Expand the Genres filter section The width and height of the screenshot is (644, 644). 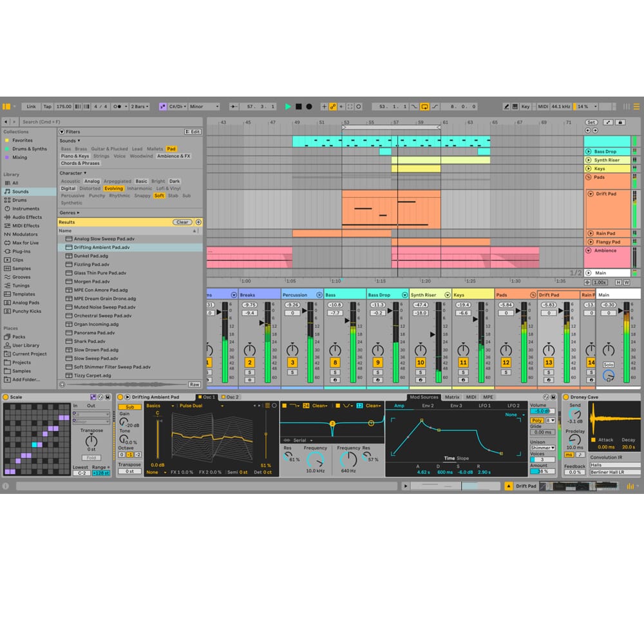pyautogui.click(x=69, y=213)
